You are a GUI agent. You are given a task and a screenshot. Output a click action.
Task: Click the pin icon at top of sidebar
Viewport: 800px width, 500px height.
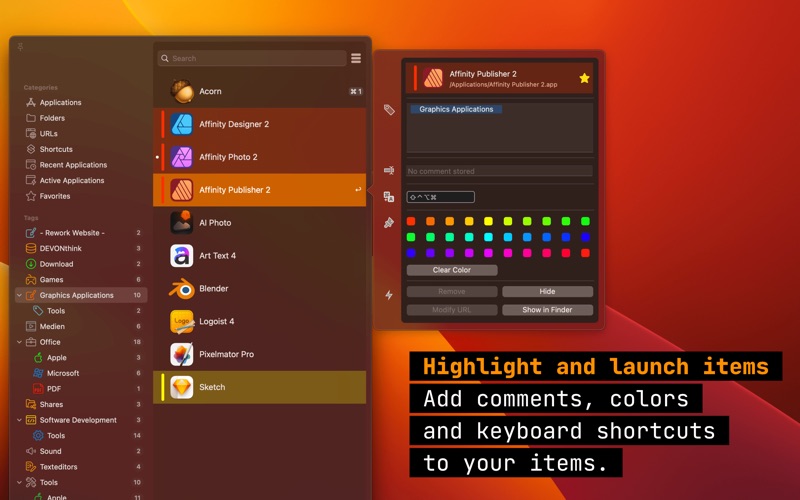(x=20, y=47)
